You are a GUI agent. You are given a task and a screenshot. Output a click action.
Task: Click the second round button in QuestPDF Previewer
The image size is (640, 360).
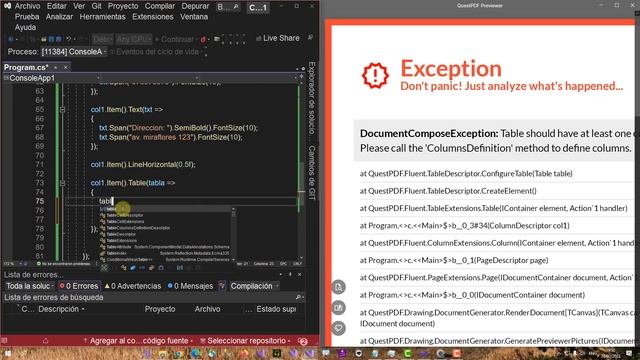338,307
